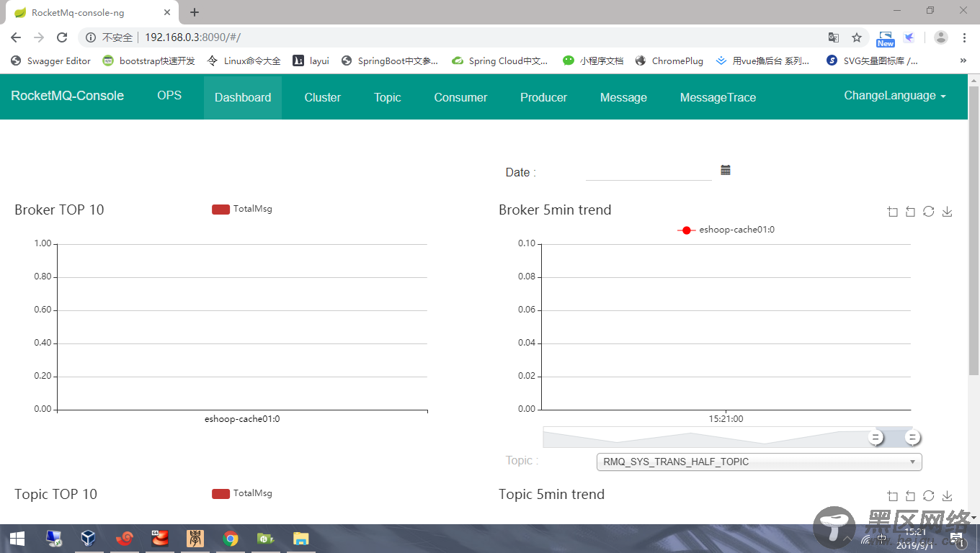Switch to the Dashboard nav tab
The image size is (980, 553).
243,97
